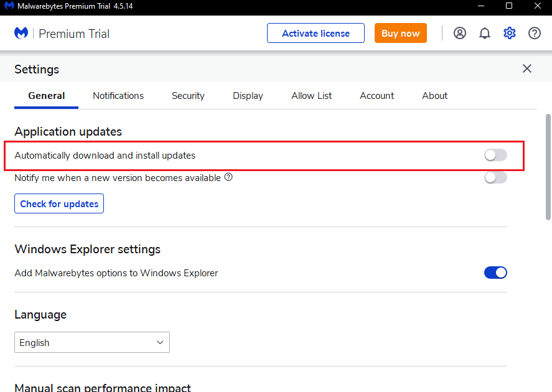Open the help question mark icon
This screenshot has width=552, height=392.
(534, 33)
